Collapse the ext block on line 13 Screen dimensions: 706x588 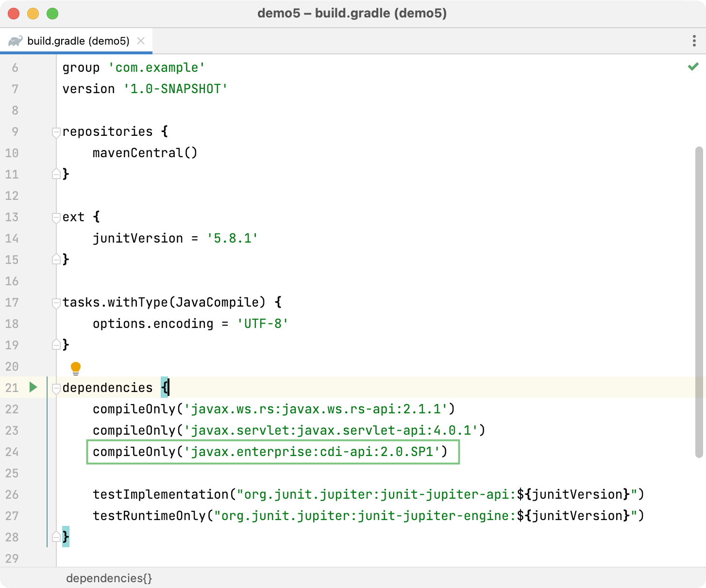coord(55,217)
